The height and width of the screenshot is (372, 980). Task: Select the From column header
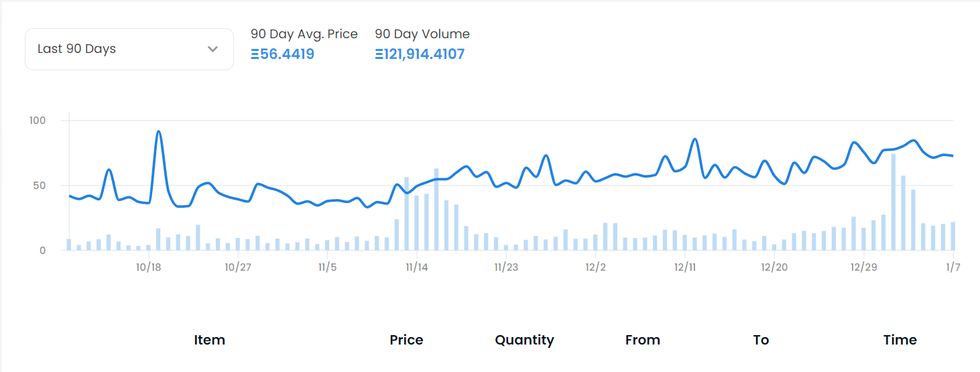pos(642,340)
